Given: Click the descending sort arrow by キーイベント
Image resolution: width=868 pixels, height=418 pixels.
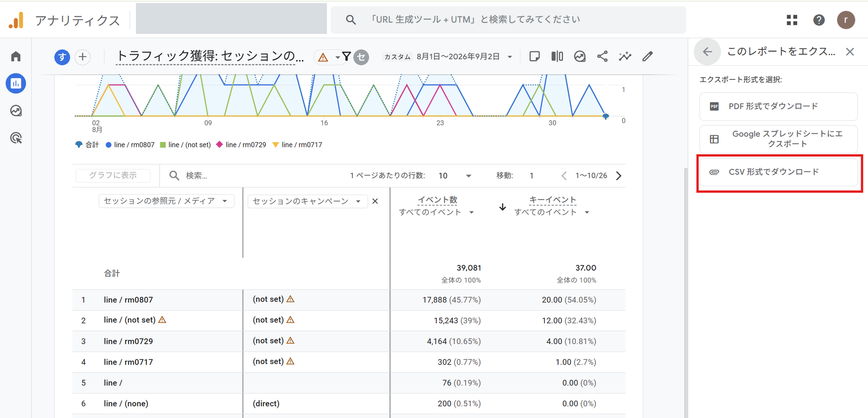Looking at the screenshot, I should pyautogui.click(x=502, y=207).
